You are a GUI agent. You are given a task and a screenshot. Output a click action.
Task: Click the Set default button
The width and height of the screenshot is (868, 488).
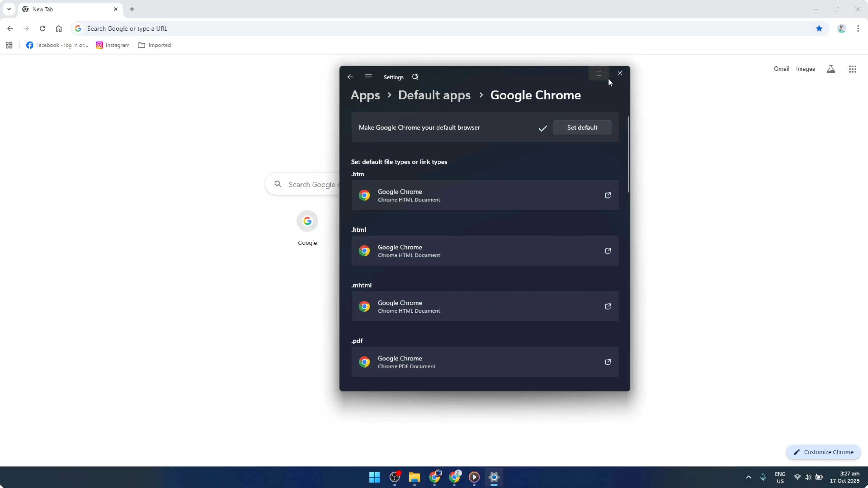[582, 127]
